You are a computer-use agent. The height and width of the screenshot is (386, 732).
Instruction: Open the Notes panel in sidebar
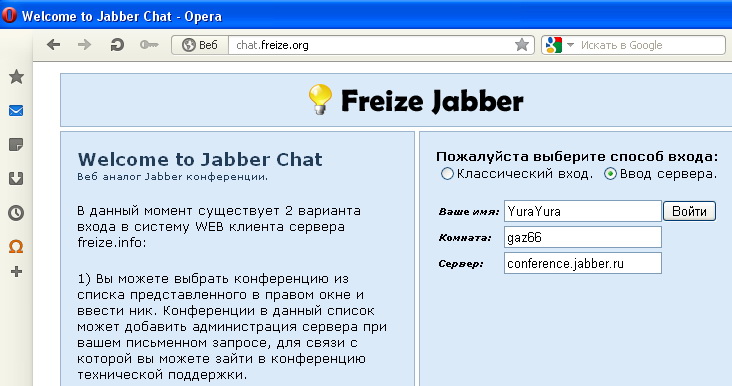[16, 145]
